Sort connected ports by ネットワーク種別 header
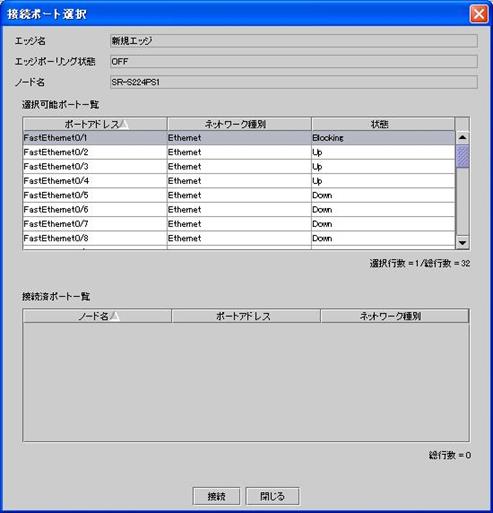 [x=395, y=316]
